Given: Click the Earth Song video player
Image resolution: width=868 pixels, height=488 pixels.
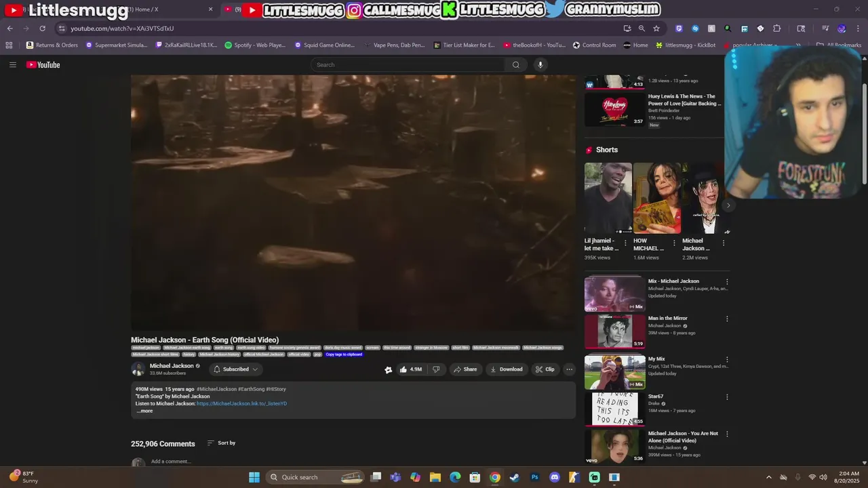Looking at the screenshot, I should coord(353,202).
